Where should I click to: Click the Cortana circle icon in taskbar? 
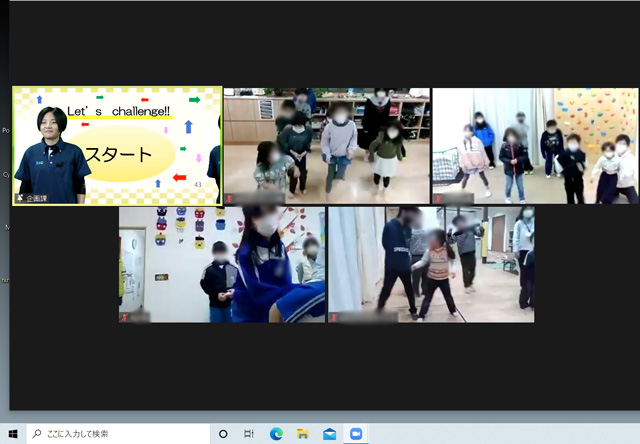point(223,434)
